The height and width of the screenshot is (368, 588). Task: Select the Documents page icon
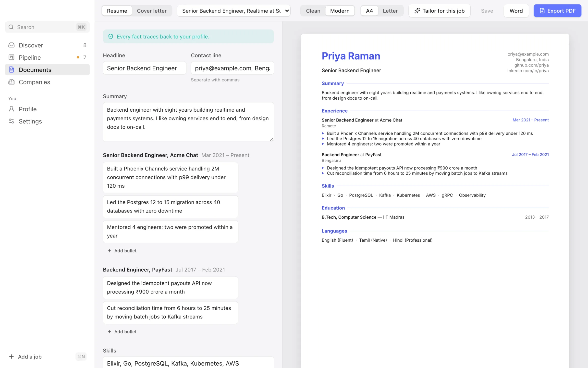click(11, 70)
